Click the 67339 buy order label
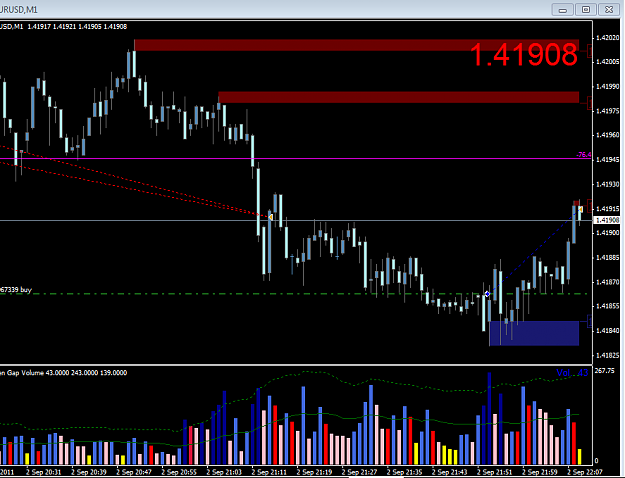The image size is (625, 478). point(16,289)
